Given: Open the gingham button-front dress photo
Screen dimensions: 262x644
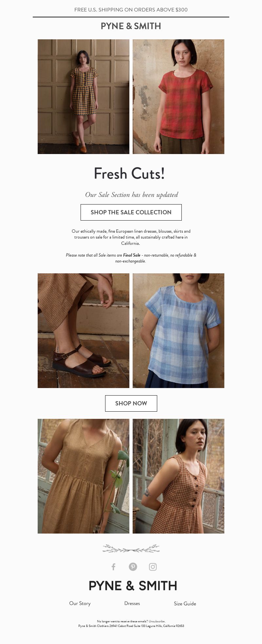Looking at the screenshot, I should tap(178, 476).
